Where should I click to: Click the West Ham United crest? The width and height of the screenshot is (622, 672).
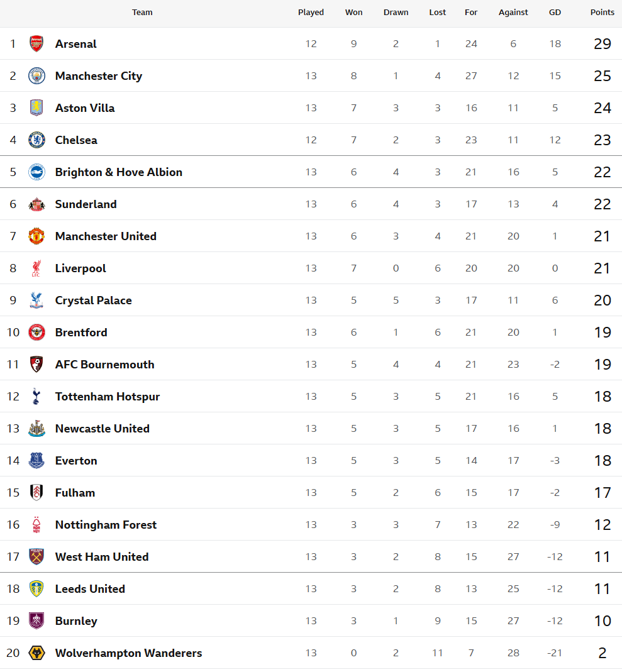click(36, 557)
